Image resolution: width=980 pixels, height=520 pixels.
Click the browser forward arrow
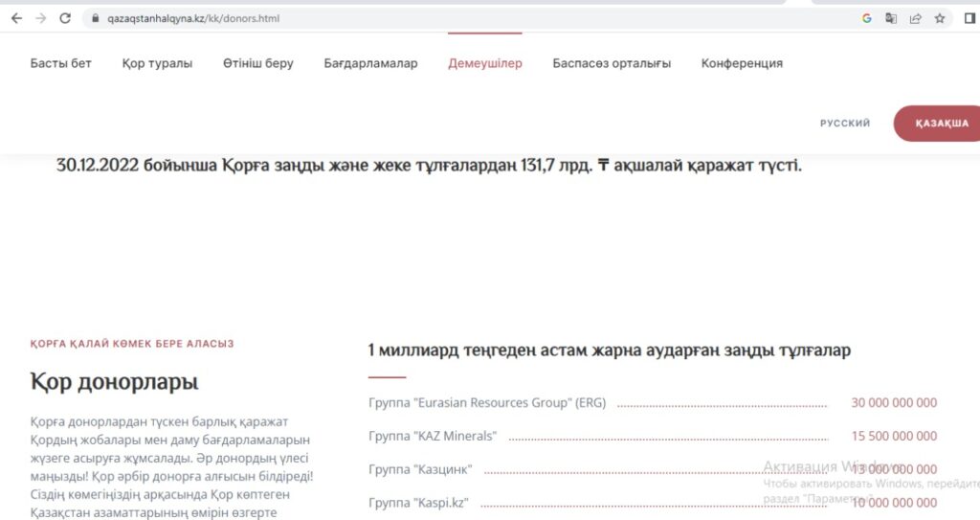coord(41,18)
